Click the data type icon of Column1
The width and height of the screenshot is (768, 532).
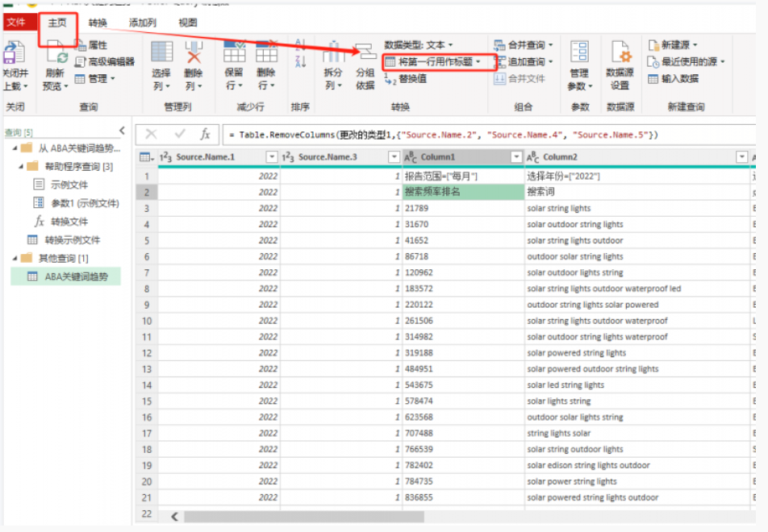(x=411, y=157)
